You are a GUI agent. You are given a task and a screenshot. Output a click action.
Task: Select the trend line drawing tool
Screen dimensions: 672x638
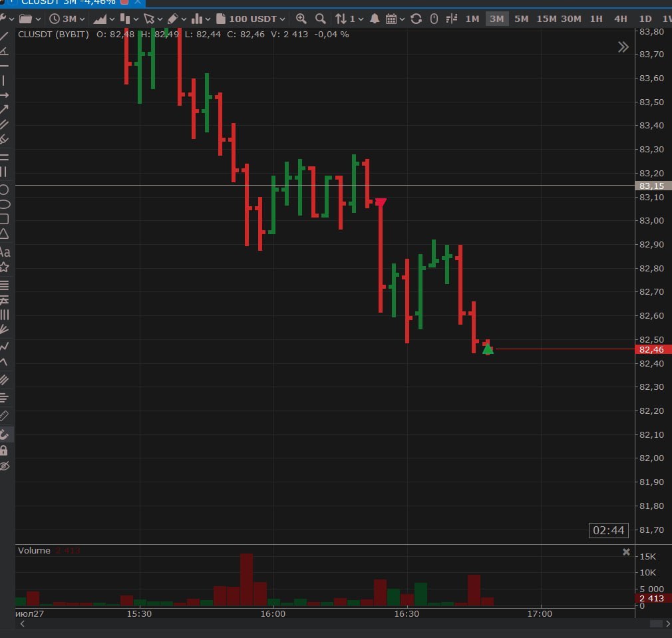(x=4, y=37)
